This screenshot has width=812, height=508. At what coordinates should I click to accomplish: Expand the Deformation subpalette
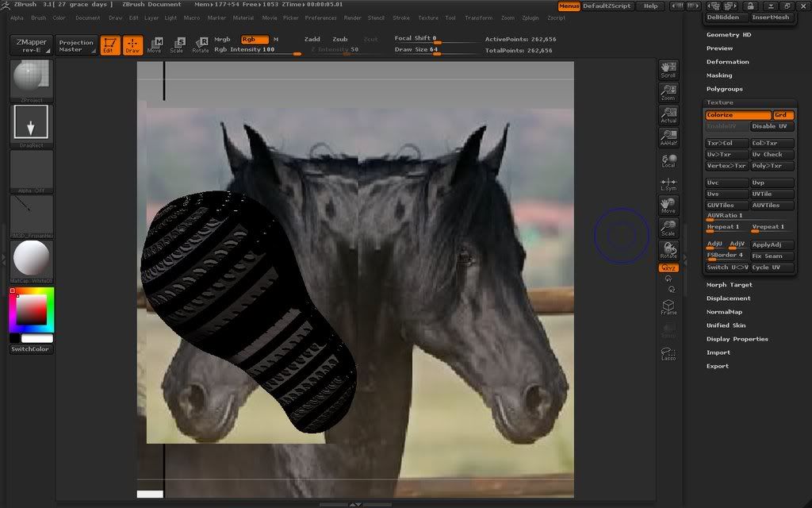(727, 62)
